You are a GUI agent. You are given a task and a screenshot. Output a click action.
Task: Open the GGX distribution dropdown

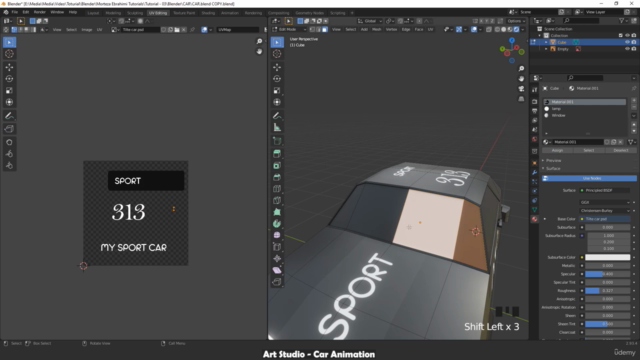(605, 202)
